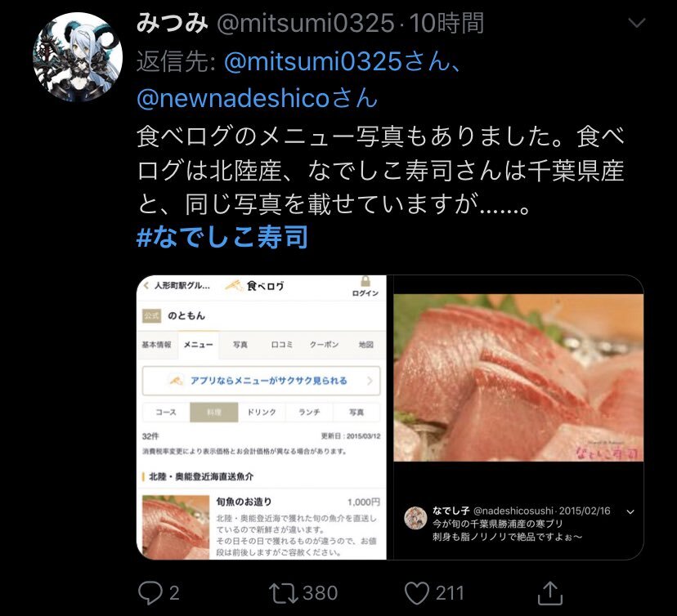Expand the tweet options chevron
The width and height of the screenshot is (677, 616).
click(637, 22)
